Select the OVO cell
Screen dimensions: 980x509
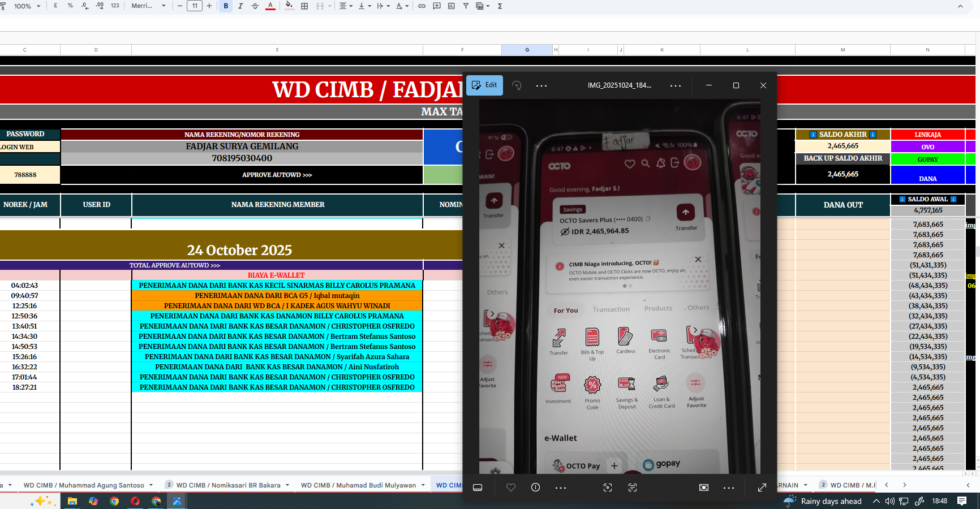[x=927, y=147]
